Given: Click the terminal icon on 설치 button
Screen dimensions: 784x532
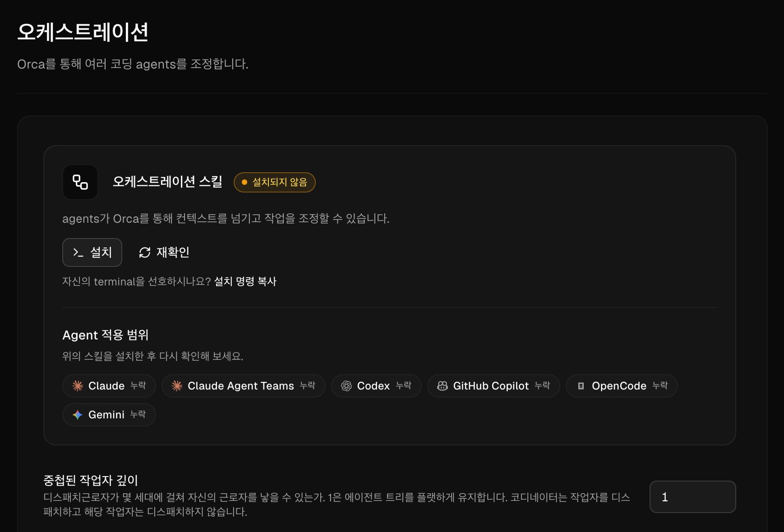Looking at the screenshot, I should point(78,252).
